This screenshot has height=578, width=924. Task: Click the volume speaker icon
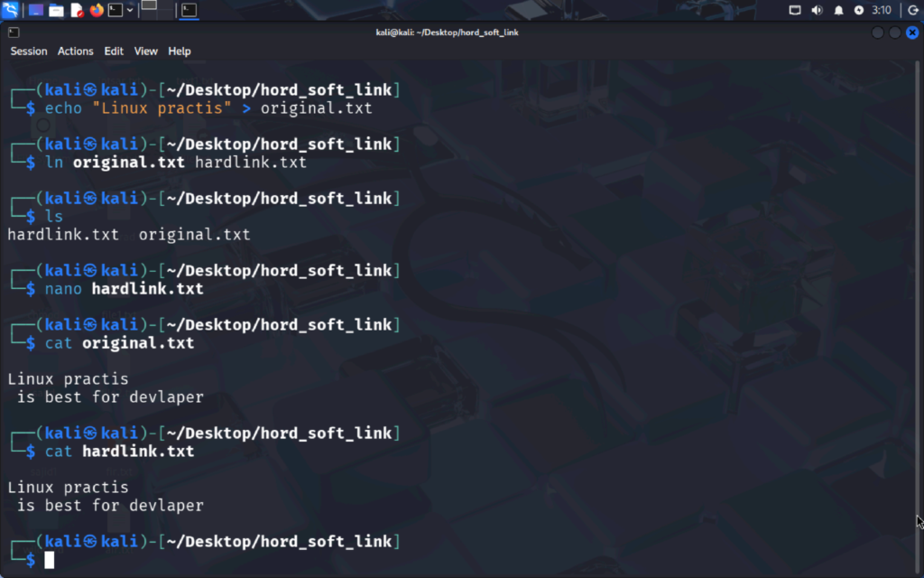[818, 11]
